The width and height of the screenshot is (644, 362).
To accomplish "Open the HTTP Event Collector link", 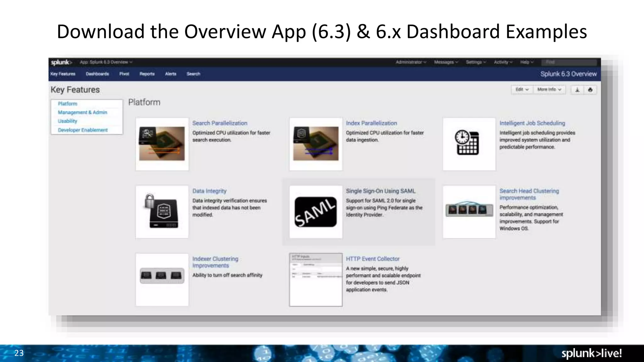I will [x=373, y=259].
